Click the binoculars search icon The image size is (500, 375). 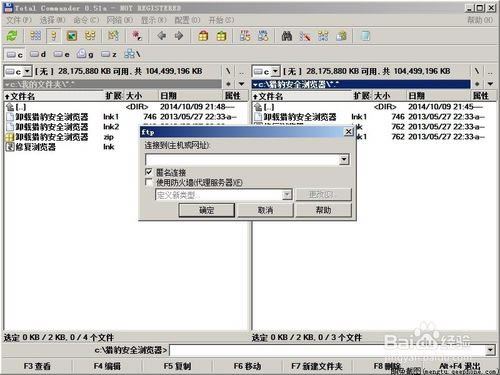coord(287,36)
